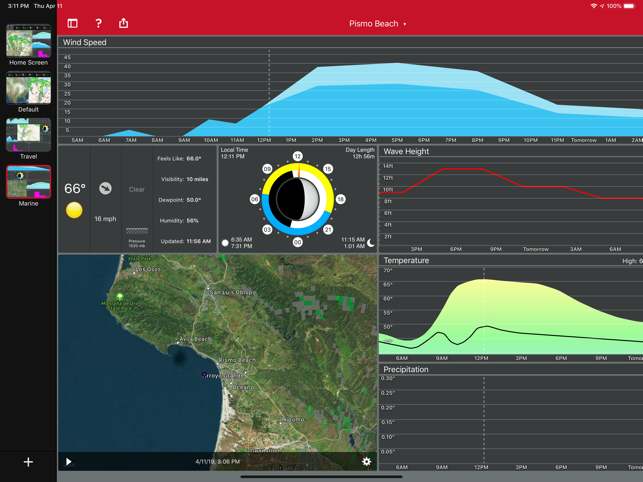Click the yellow sun condition icon

pos(74,210)
